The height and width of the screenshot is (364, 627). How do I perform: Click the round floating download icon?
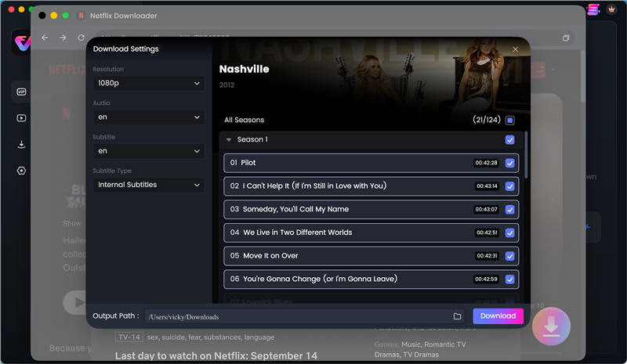coord(552,326)
